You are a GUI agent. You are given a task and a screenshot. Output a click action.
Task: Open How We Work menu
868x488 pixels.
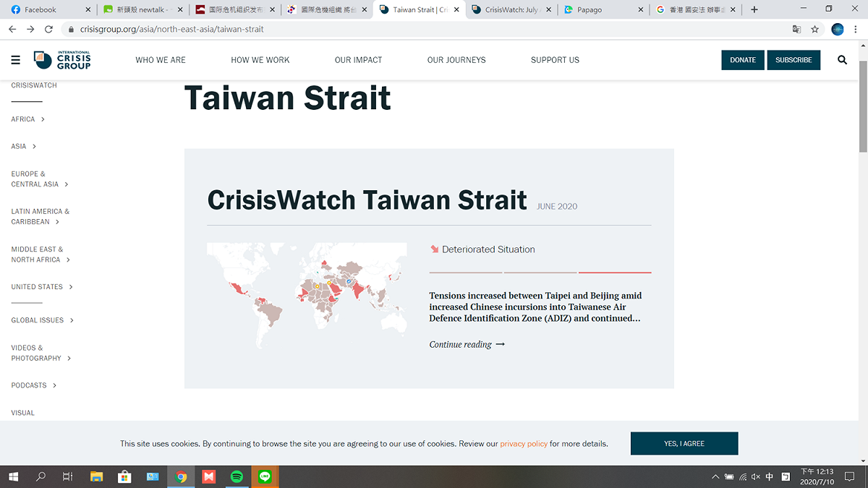point(260,60)
